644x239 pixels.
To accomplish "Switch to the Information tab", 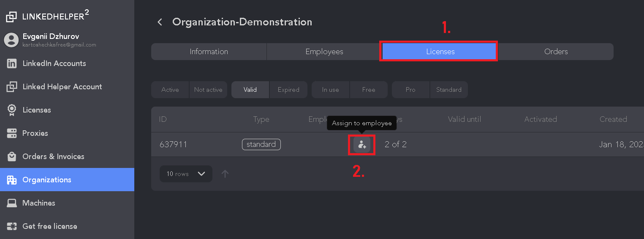I will click(x=209, y=52).
